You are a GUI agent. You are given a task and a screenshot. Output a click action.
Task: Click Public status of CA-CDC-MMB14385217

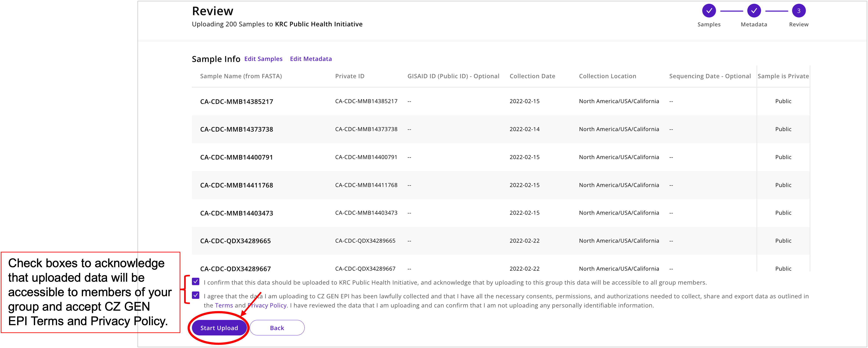tap(783, 101)
